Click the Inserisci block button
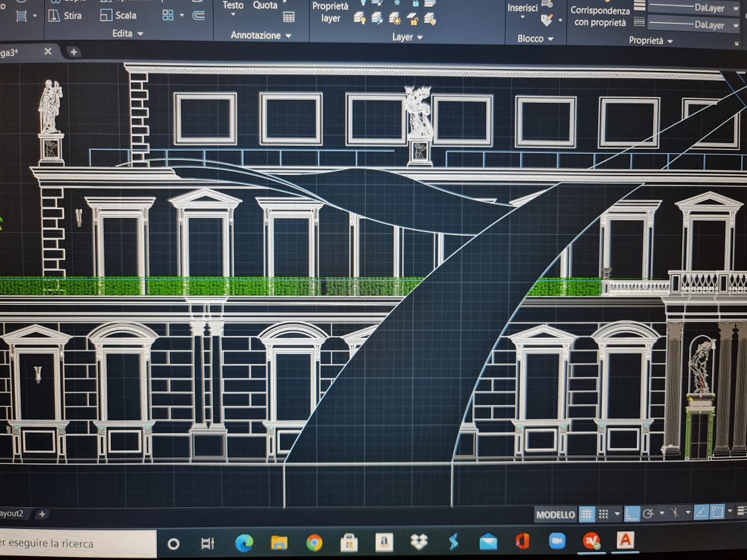747x560 pixels. coord(523,8)
